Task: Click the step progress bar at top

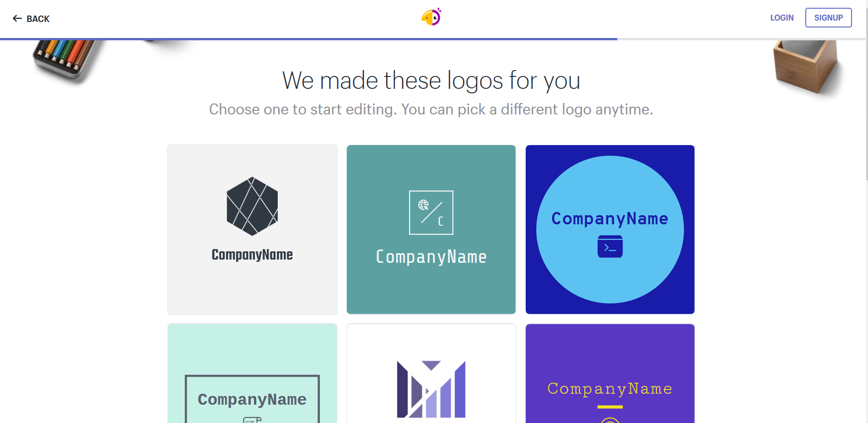Action: coord(308,39)
